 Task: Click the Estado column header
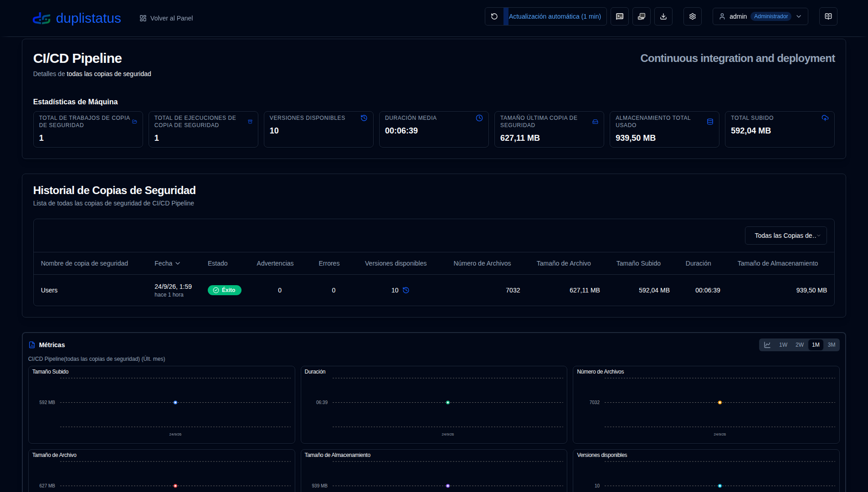pos(218,263)
